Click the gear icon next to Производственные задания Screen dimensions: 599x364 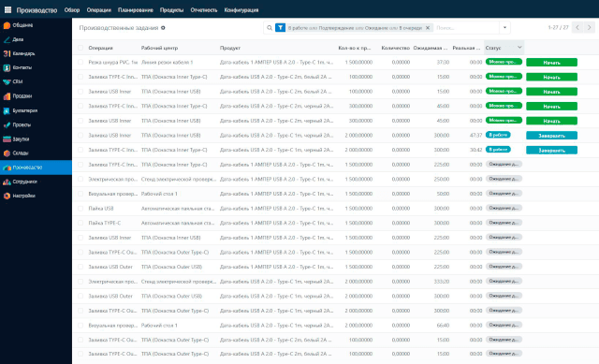163,28
